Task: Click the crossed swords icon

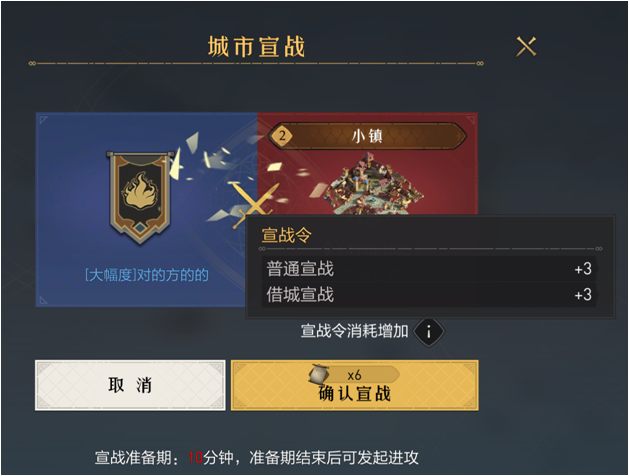Action: pos(253,205)
